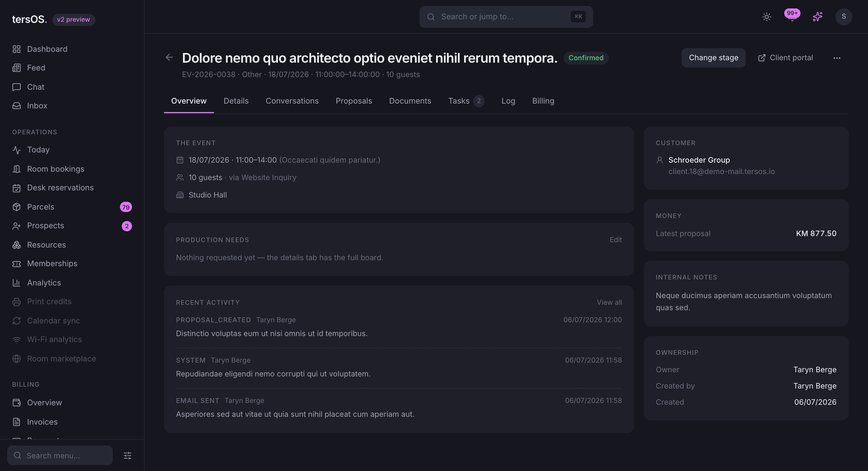
Task: Focus the Search or jump to field
Action: (x=506, y=17)
